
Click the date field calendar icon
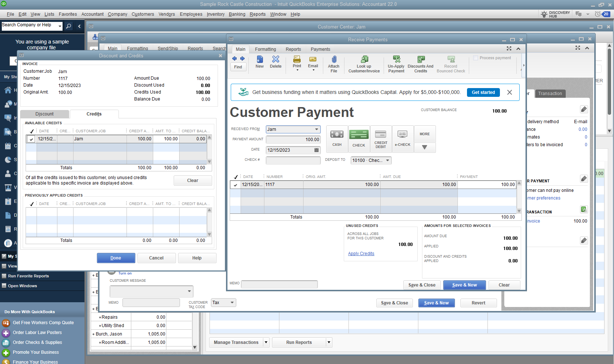pyautogui.click(x=316, y=150)
